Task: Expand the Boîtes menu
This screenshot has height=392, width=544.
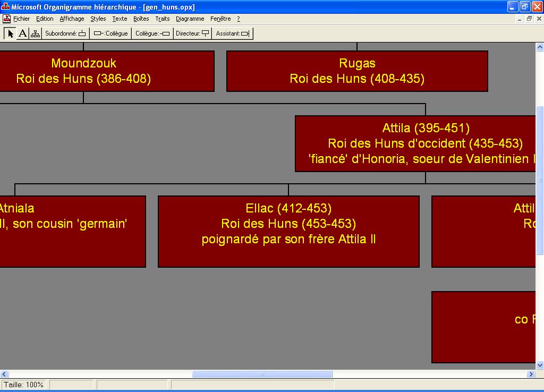Action: 141,19
